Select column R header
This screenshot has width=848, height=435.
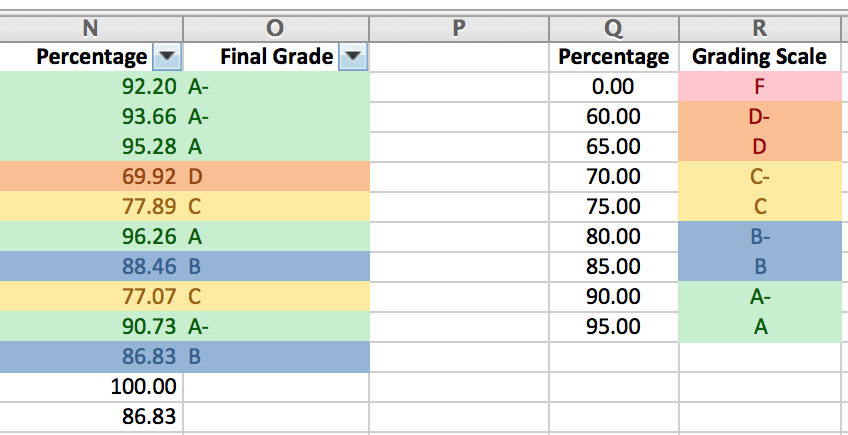[759, 27]
